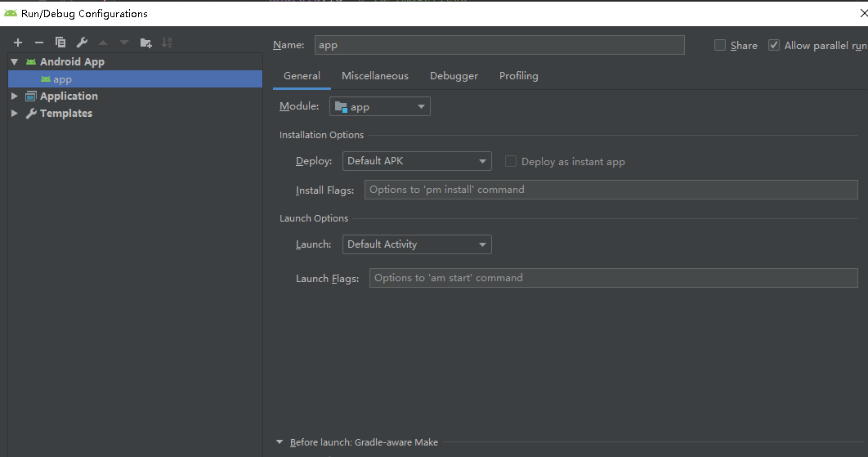Open the Launch dropdown showing Default Activity
The image size is (868, 457).
coord(417,244)
